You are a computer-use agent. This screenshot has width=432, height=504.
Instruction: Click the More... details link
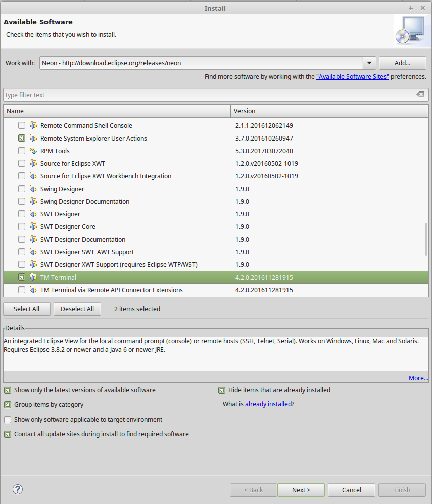pos(418,378)
